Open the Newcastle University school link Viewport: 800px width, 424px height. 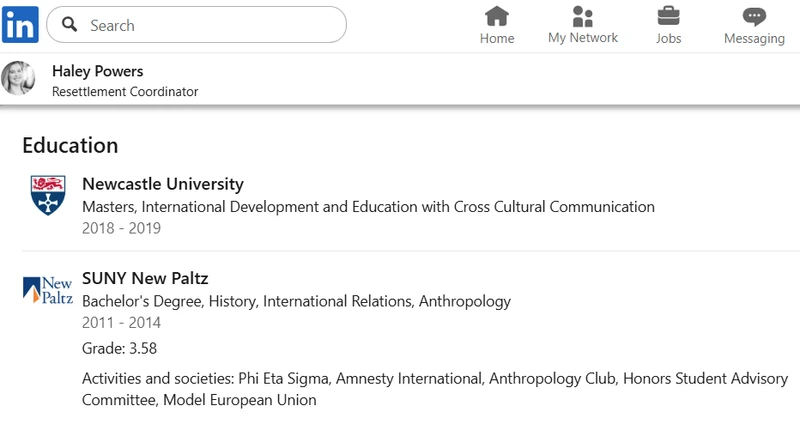(x=163, y=184)
